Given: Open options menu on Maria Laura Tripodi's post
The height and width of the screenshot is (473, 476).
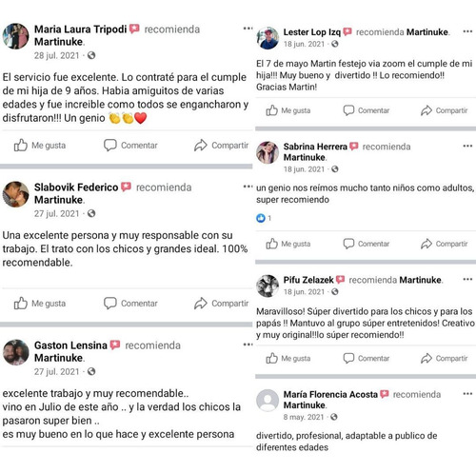Looking at the screenshot, I should click(248, 29).
